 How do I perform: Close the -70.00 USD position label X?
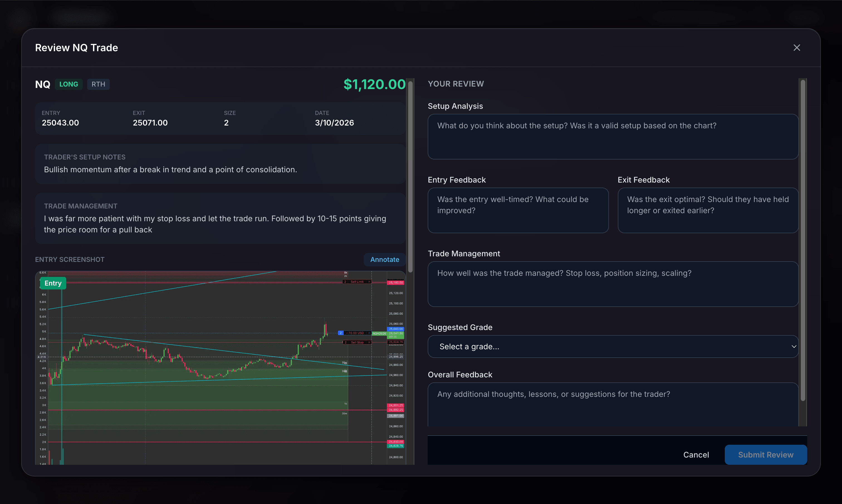[x=369, y=333]
